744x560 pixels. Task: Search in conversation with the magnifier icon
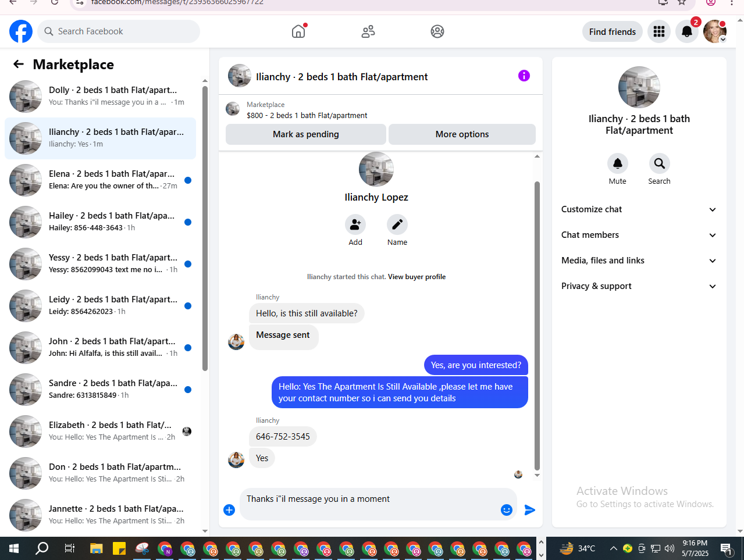pyautogui.click(x=660, y=163)
